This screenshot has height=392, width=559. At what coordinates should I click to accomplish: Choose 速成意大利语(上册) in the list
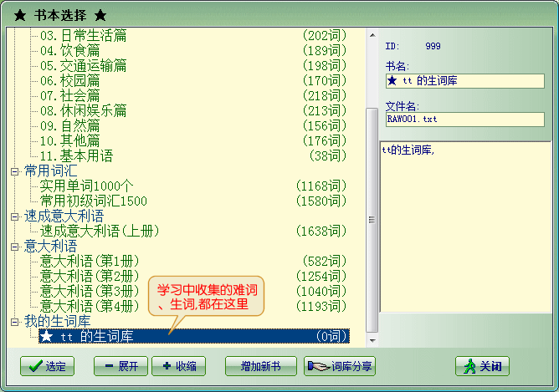coord(100,231)
